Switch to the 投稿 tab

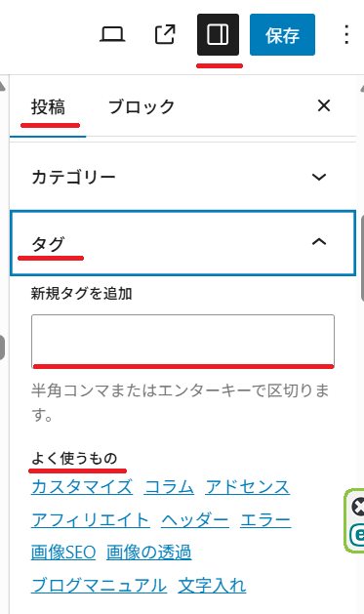48,107
